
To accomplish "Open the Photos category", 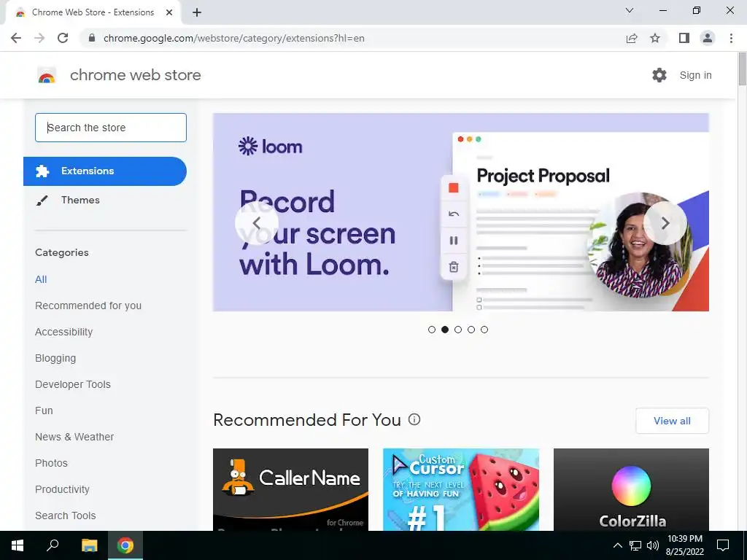I will coord(51,463).
